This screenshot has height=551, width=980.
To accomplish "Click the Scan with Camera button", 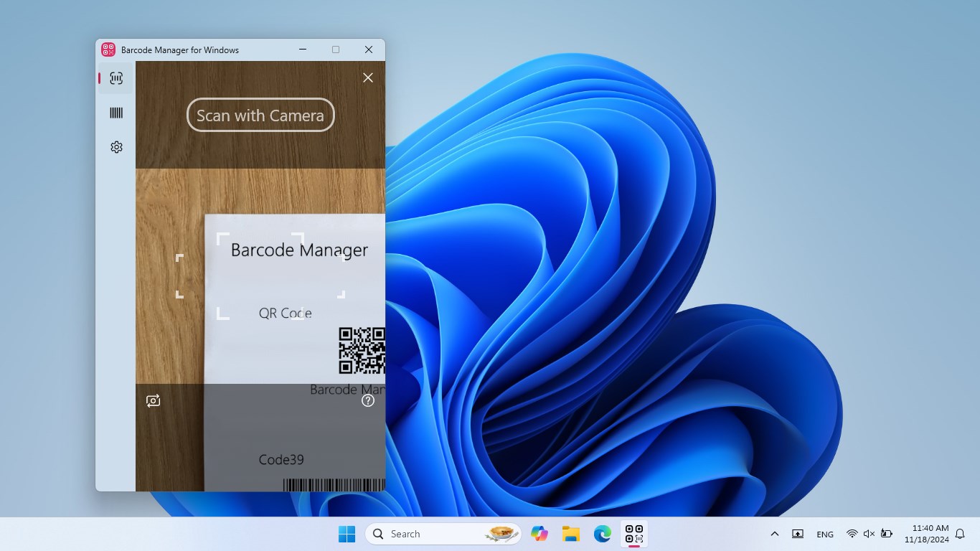I will click(260, 115).
